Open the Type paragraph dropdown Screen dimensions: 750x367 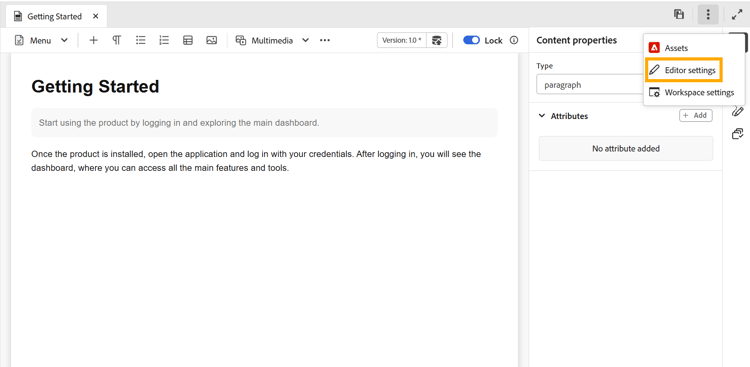pyautogui.click(x=591, y=85)
